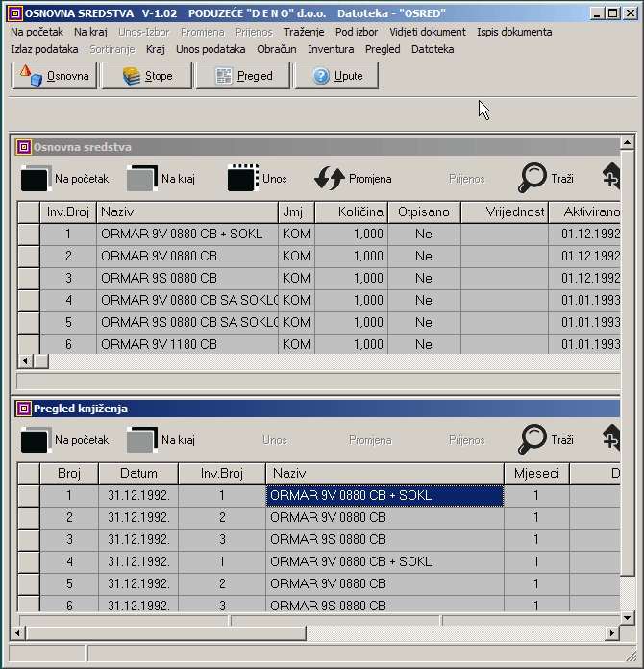Open the Traženje menu
The width and height of the screenshot is (644, 669).
pyautogui.click(x=304, y=32)
